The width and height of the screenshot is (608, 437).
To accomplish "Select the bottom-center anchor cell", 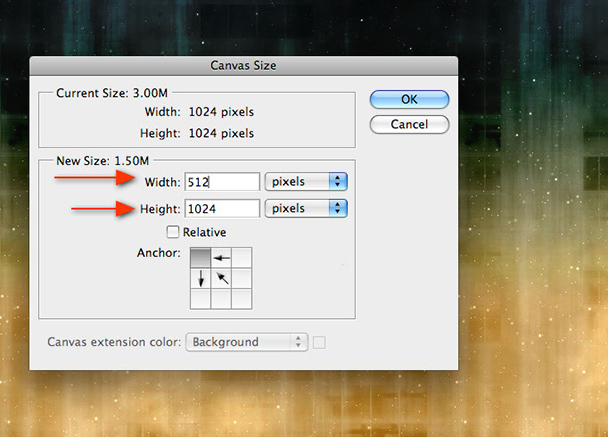I will point(221,299).
